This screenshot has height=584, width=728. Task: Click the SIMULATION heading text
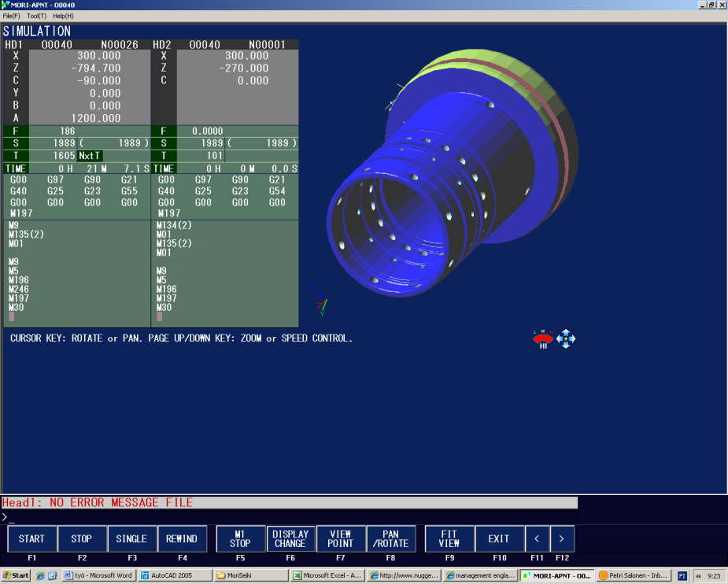click(37, 31)
